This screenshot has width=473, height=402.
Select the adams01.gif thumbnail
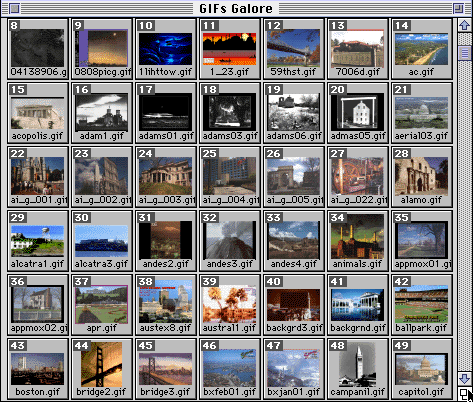(166, 113)
